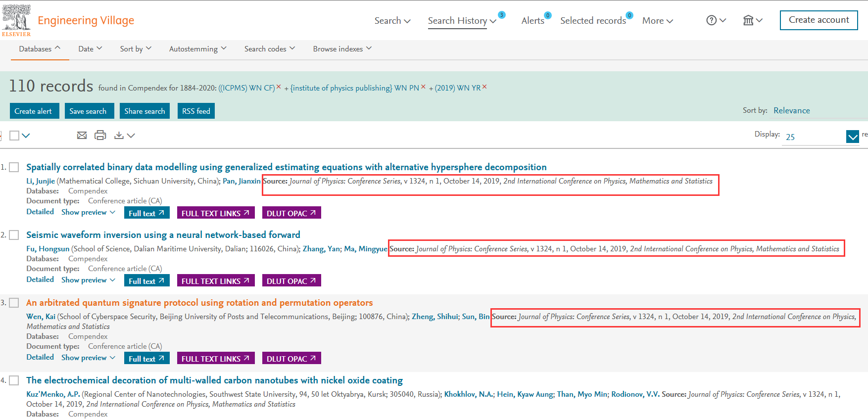Show preview for the Seismic waveform record
This screenshot has height=420, width=868.
tap(88, 280)
